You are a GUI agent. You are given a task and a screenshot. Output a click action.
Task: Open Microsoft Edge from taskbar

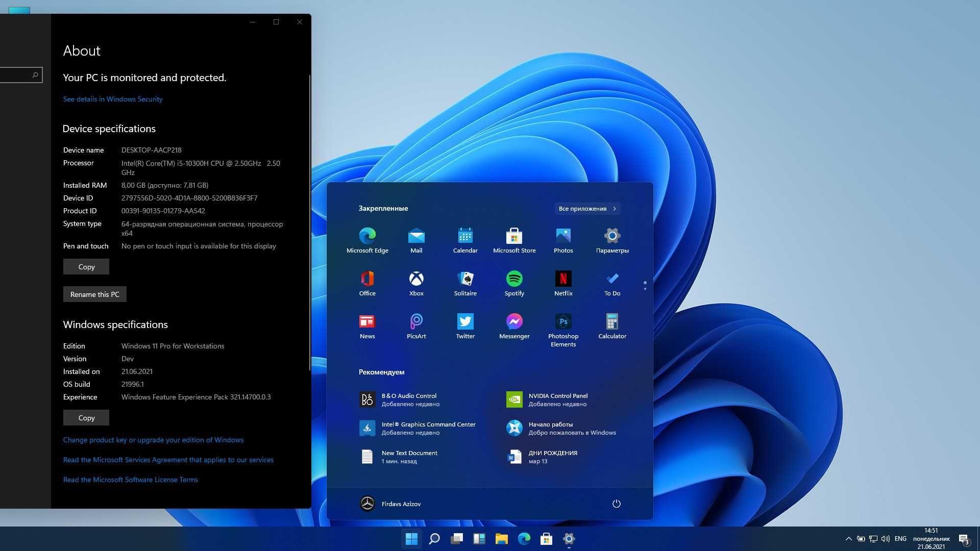pyautogui.click(x=524, y=539)
